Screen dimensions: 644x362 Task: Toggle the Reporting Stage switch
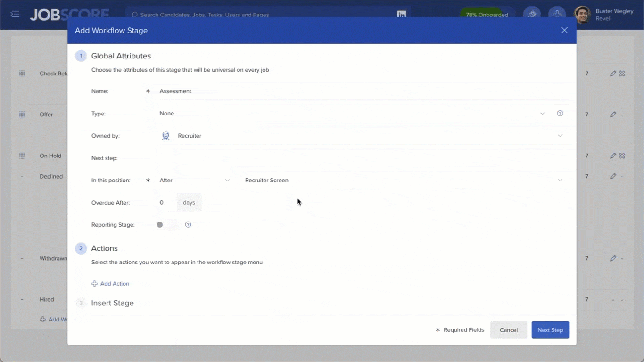[167, 225]
